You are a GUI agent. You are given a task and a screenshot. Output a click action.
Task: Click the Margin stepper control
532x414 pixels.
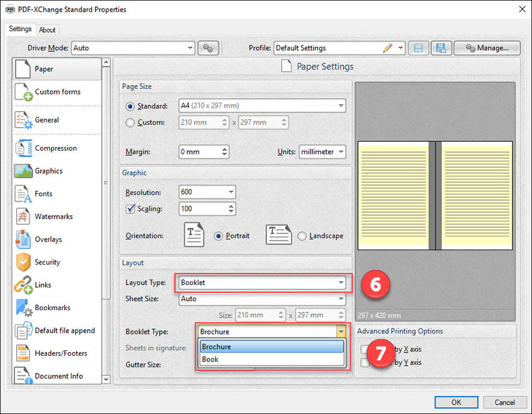click(x=224, y=152)
